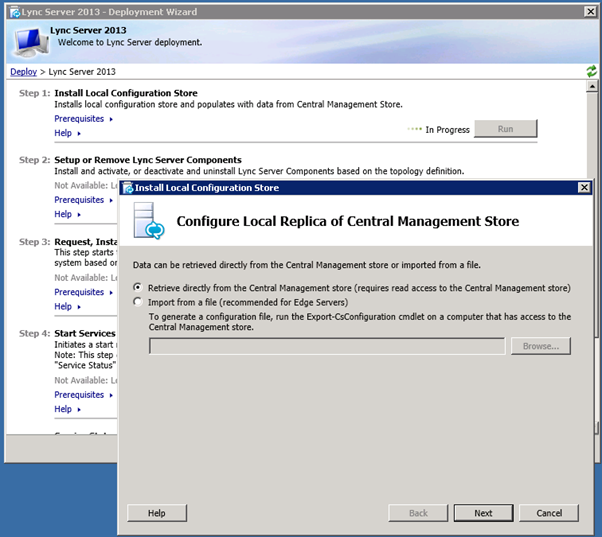Select Import from a file option
602x537 pixels.
tap(138, 302)
